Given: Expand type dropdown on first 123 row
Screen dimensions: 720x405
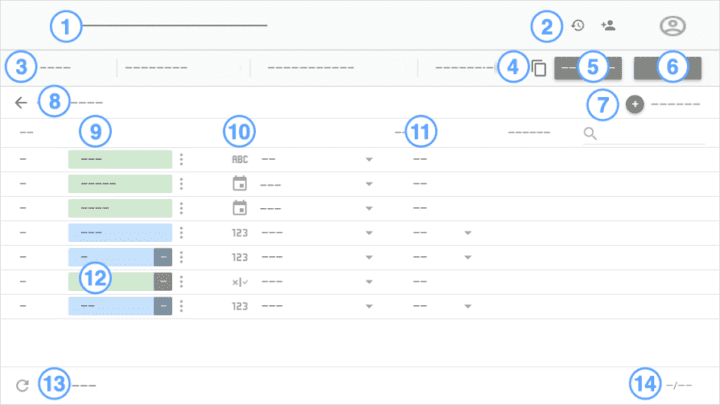Looking at the screenshot, I should (369, 233).
